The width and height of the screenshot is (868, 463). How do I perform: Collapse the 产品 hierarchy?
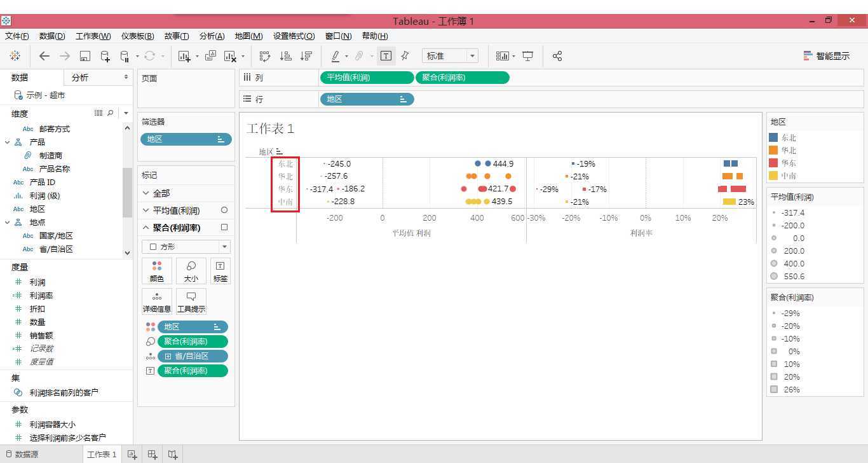(8, 142)
